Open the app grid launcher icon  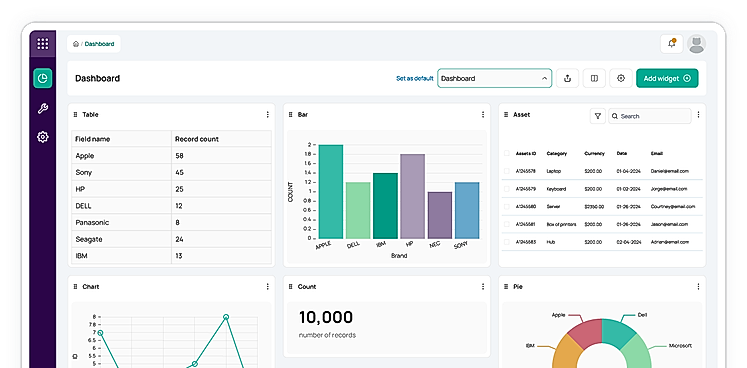[x=42, y=44]
